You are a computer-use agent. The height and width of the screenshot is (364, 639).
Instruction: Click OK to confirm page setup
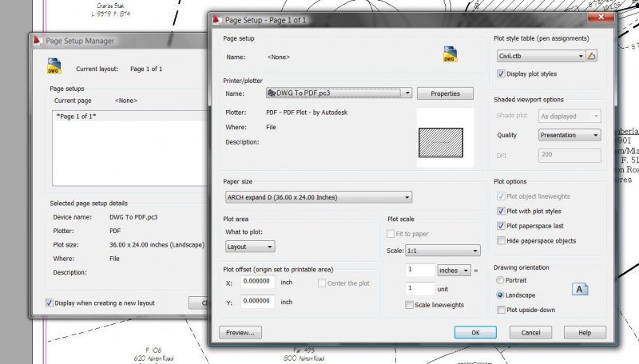(x=475, y=333)
